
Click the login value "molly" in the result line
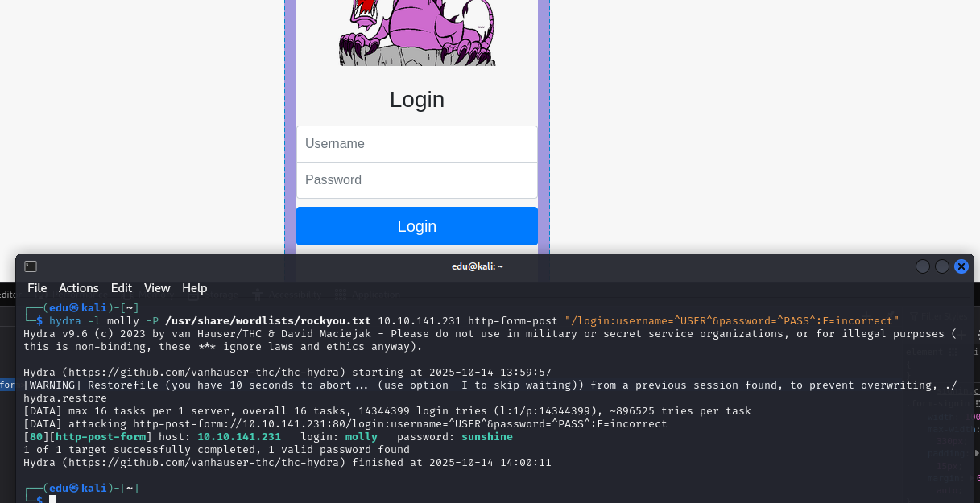pyautogui.click(x=362, y=437)
